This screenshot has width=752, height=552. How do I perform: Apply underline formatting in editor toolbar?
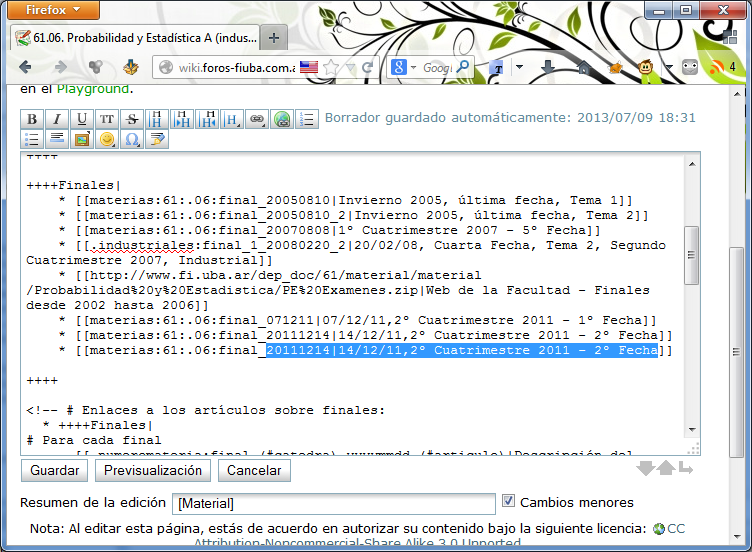point(82,119)
